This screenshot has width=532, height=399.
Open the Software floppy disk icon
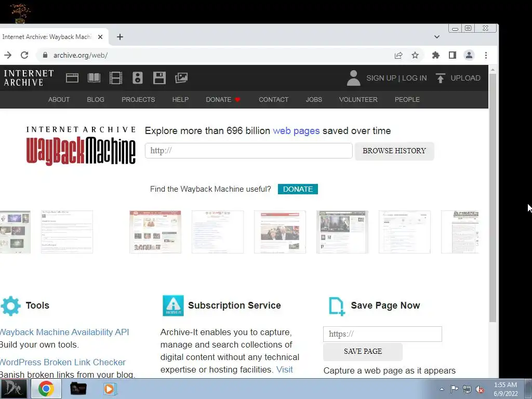click(x=159, y=78)
